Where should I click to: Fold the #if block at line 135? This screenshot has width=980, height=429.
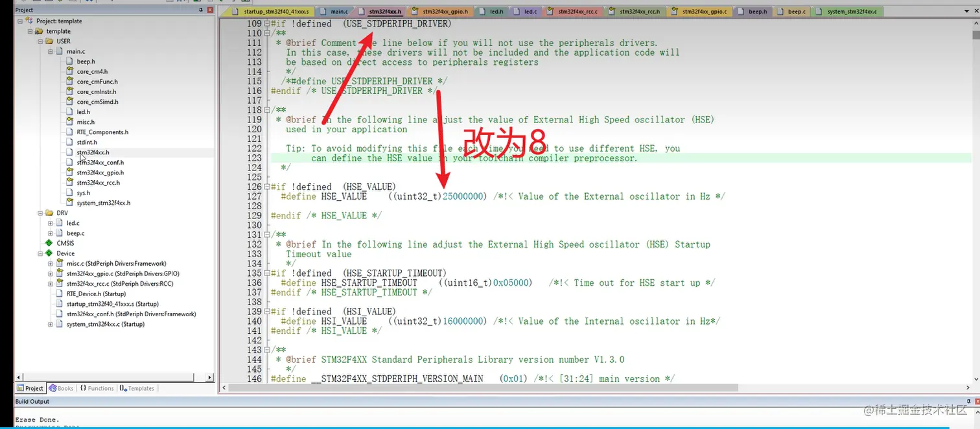[266, 273]
